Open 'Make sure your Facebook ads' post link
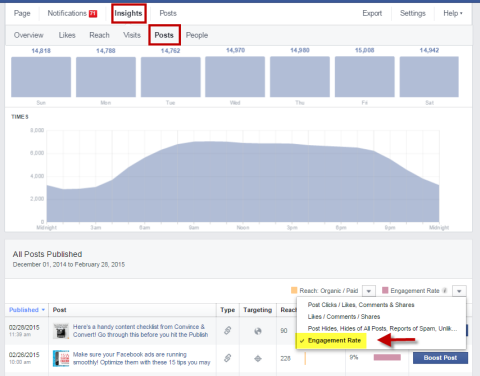Image resolution: width=480 pixels, height=376 pixels. click(141, 358)
